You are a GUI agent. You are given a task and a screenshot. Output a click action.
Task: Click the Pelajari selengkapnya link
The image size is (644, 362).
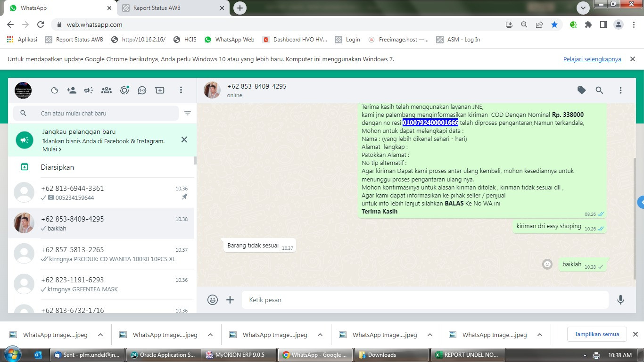point(592,59)
